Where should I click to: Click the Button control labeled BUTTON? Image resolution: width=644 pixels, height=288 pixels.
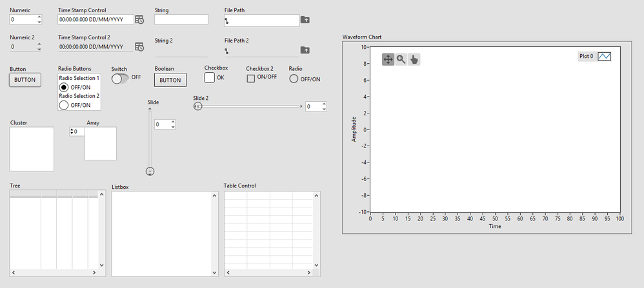coord(25,80)
